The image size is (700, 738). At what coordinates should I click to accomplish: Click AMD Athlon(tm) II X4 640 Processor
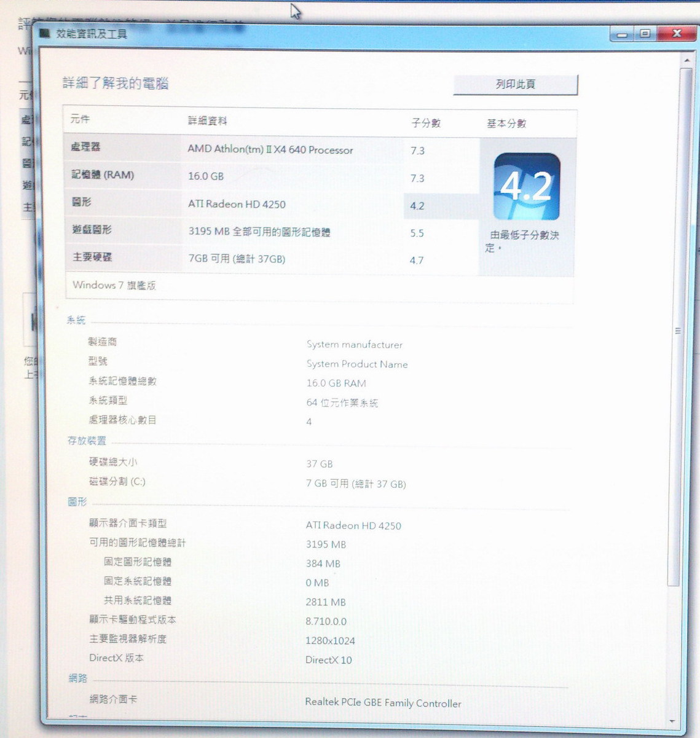point(270,149)
